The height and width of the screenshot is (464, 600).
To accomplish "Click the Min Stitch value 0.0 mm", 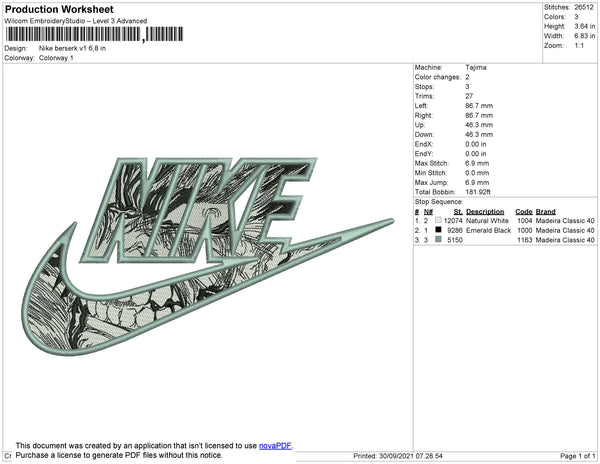I will (x=477, y=173).
